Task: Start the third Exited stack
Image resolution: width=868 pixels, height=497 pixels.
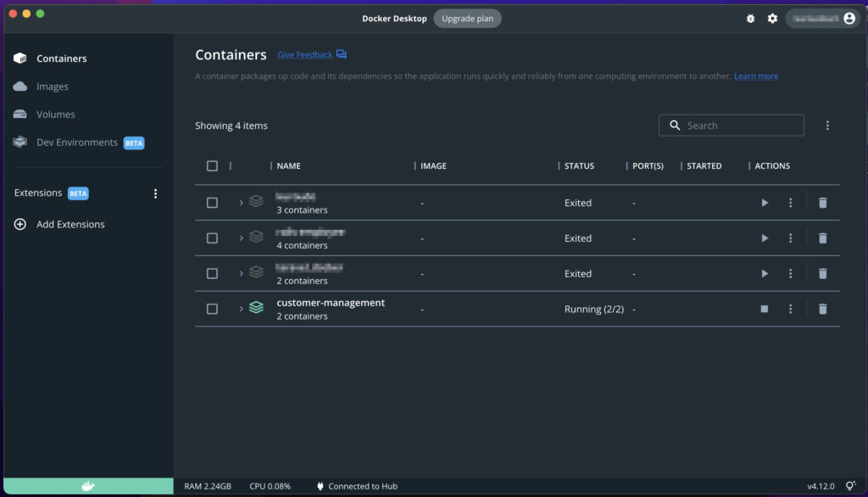Action: [x=764, y=274]
